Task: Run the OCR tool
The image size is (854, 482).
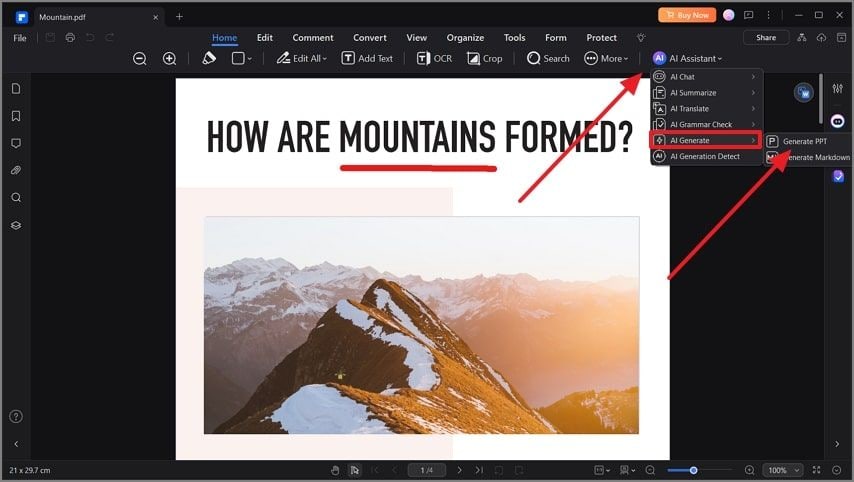Action: (x=434, y=58)
